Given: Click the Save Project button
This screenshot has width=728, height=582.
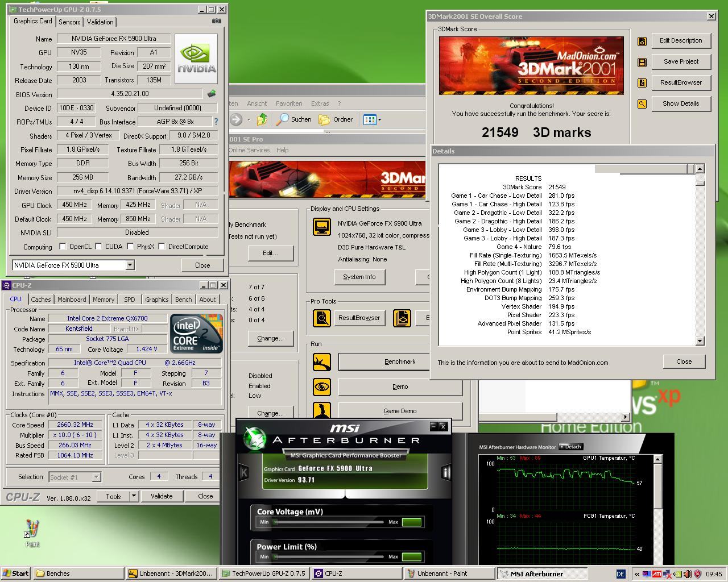Looking at the screenshot, I should tap(681, 61).
